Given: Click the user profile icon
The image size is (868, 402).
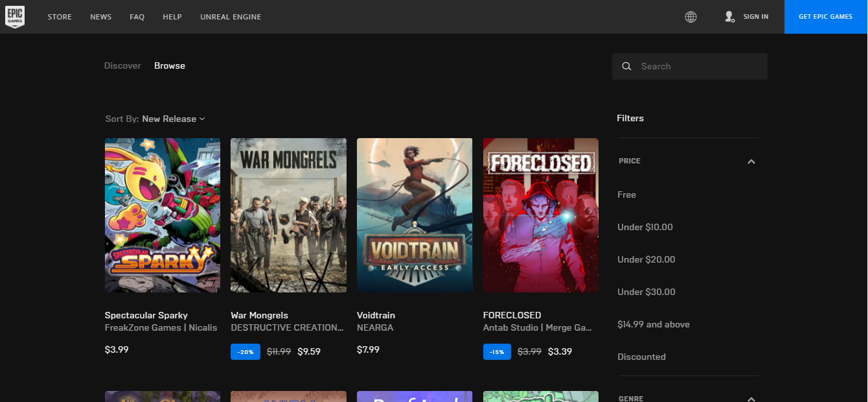Looking at the screenshot, I should coord(729,17).
